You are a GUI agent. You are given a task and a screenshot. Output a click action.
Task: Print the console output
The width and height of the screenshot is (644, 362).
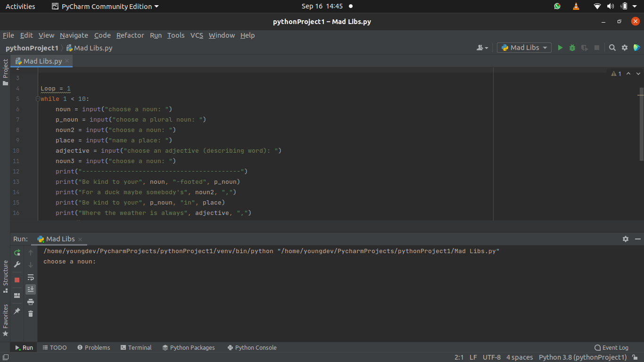[x=30, y=302]
